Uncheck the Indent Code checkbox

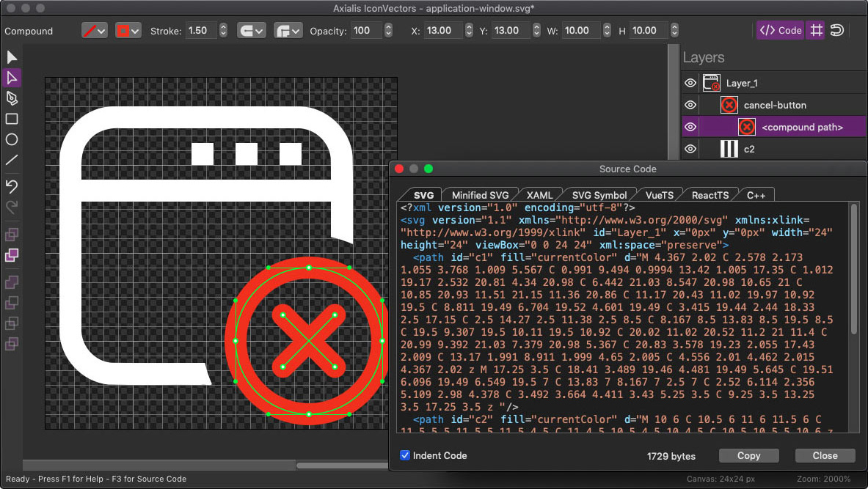click(405, 455)
